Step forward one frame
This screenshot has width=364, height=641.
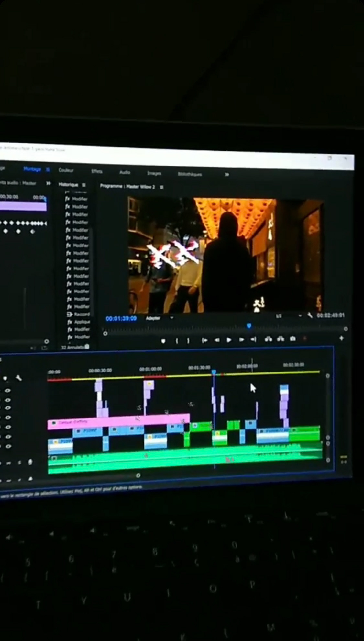click(x=241, y=339)
